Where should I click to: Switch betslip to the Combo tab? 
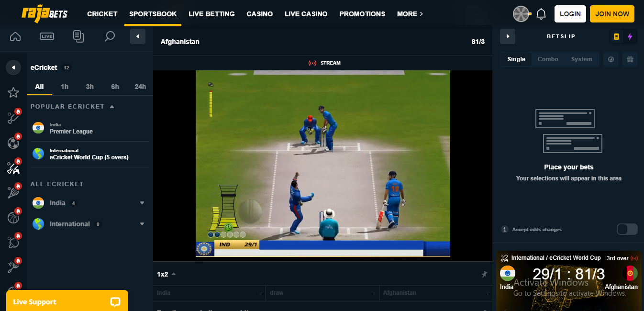point(548,59)
